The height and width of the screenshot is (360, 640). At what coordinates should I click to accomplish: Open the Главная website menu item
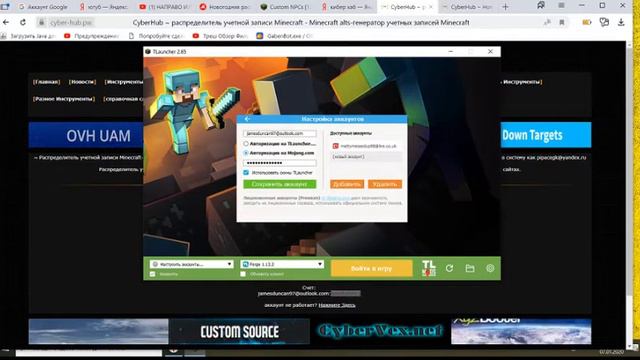(47, 82)
